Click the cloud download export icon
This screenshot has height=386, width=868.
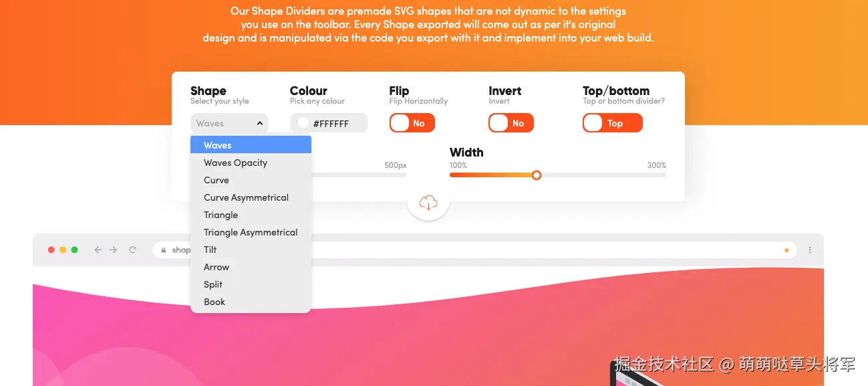pos(428,202)
